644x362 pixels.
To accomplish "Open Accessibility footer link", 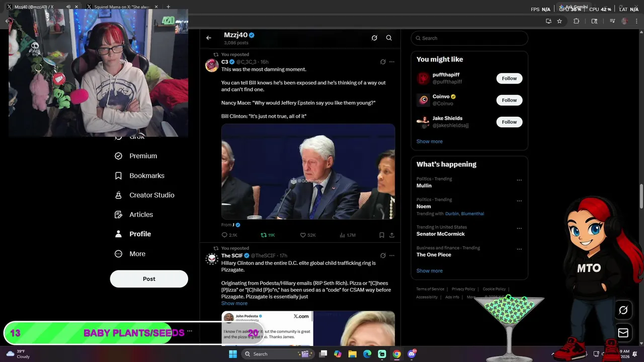I will pos(427,297).
